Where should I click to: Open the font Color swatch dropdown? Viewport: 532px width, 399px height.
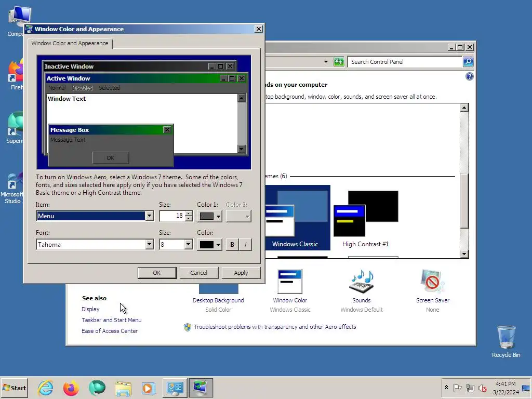[209, 245]
